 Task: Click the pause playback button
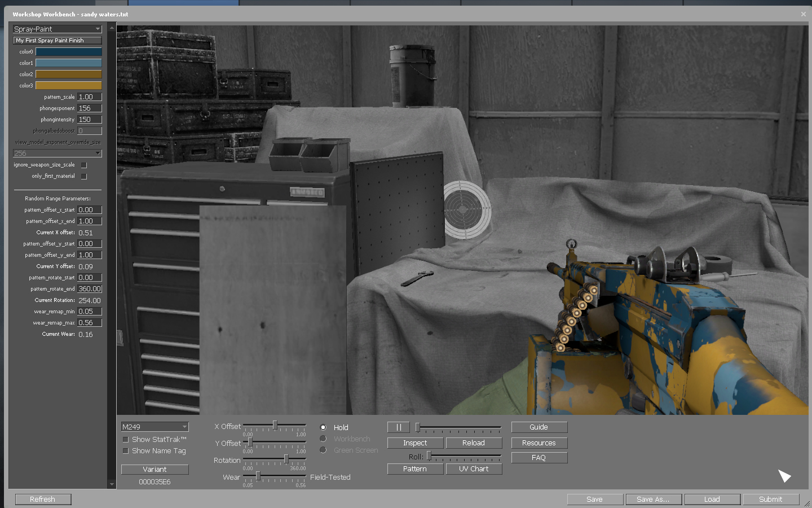tap(399, 427)
